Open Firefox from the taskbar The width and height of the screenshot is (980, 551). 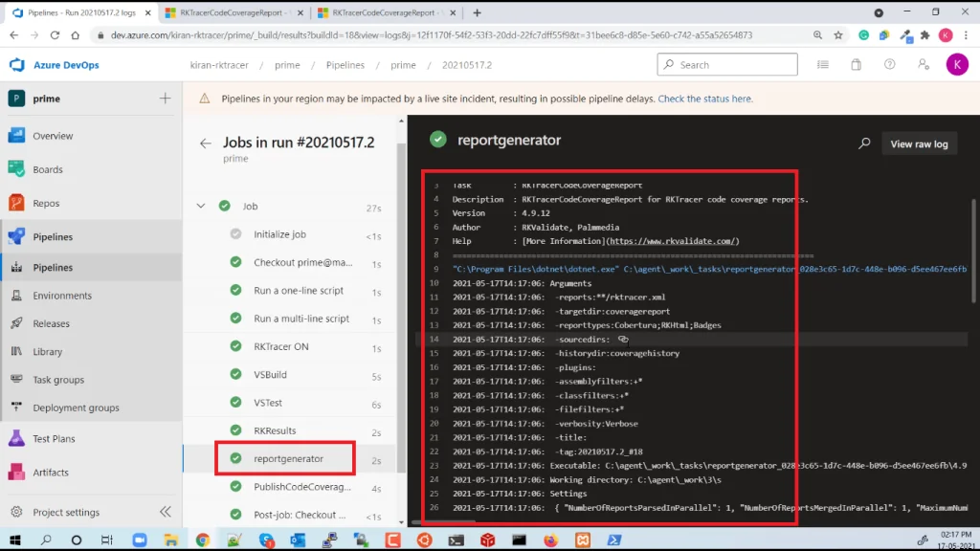(x=550, y=540)
